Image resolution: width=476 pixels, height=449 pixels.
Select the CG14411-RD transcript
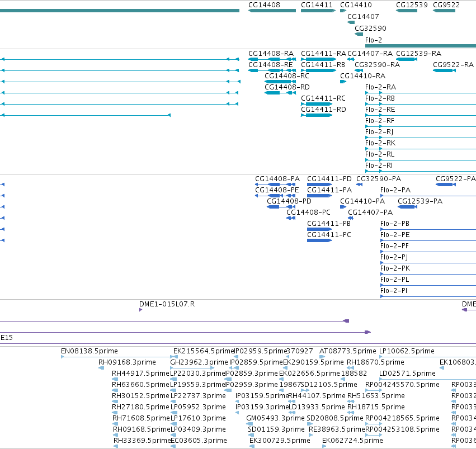323,110
